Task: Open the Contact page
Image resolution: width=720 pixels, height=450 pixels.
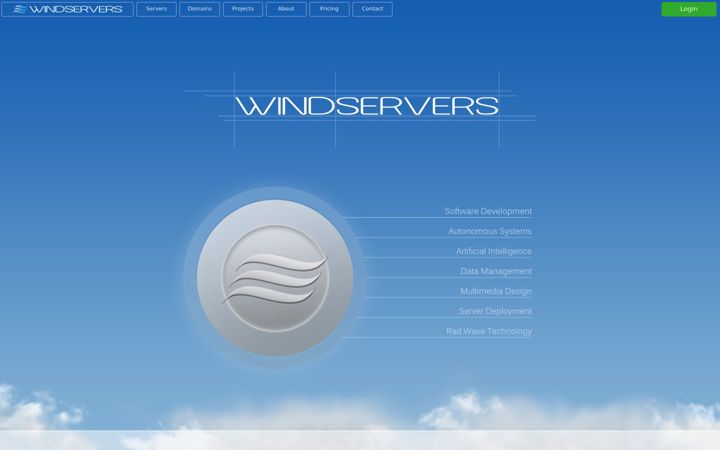Action: pos(372,9)
